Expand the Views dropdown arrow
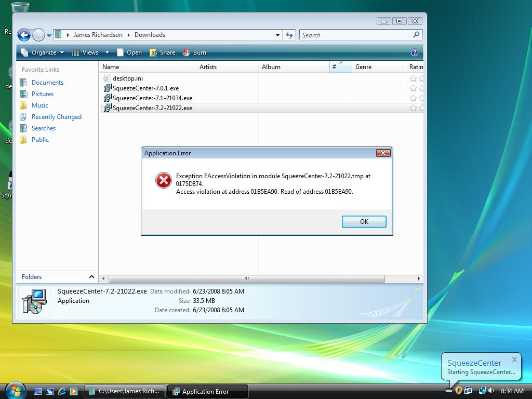Viewport: 532px width, 399px height. (107, 52)
